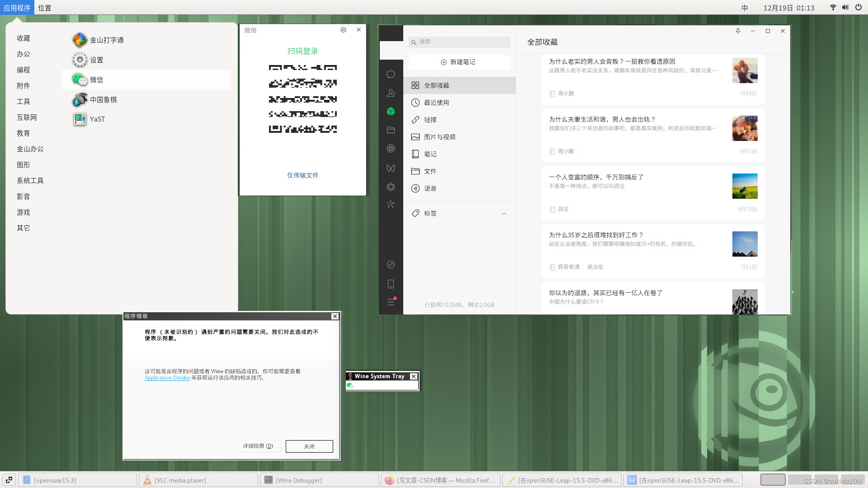868x488 pixels.
Task: Click the 搜索 field in WeChat favorites
Action: (459, 42)
